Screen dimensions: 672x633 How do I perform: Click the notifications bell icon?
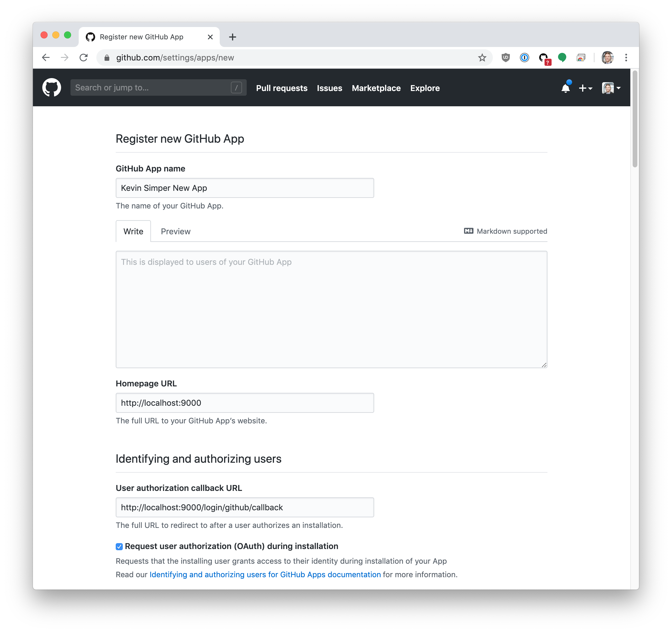565,87
